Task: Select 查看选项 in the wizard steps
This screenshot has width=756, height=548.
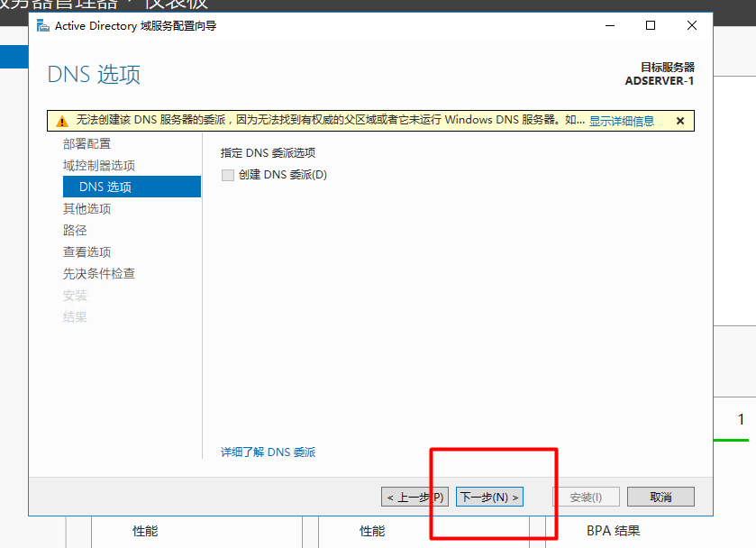Action: click(x=87, y=251)
